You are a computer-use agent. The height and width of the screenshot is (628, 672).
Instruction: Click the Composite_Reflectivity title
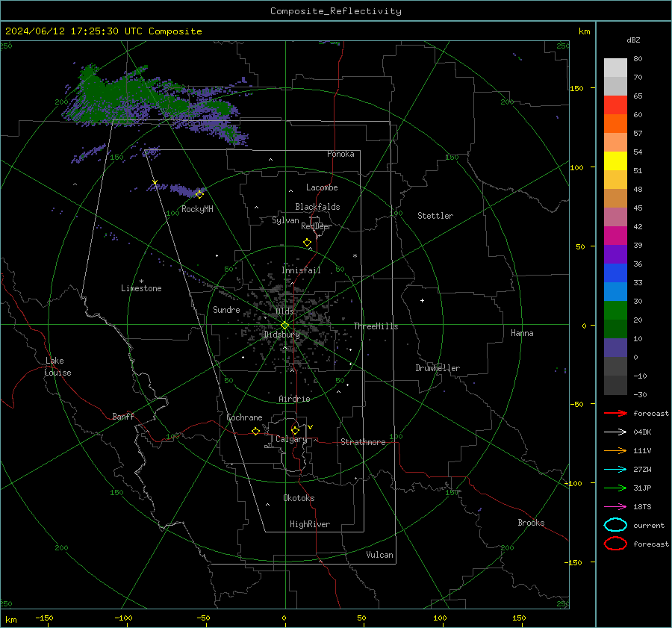[x=335, y=11]
